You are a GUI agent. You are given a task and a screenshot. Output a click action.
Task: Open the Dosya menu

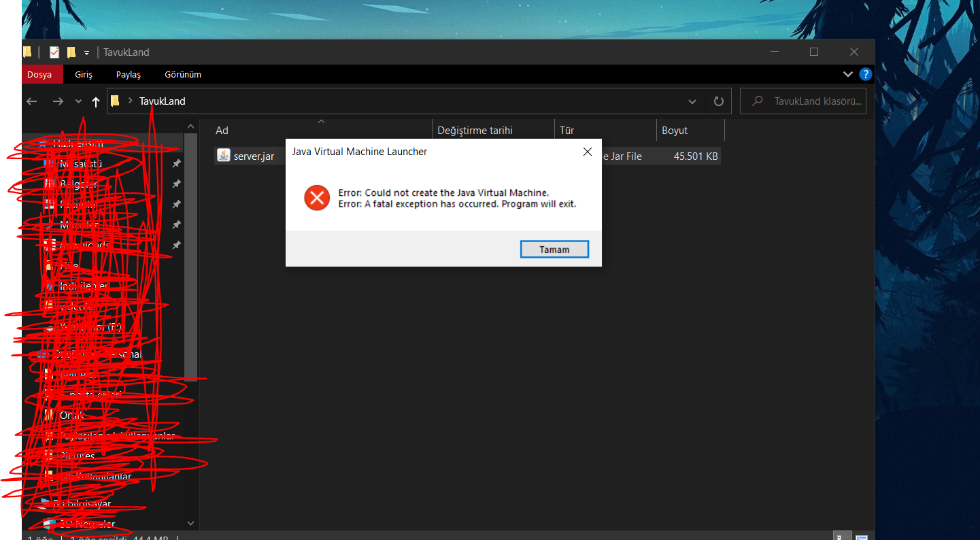[x=39, y=74]
